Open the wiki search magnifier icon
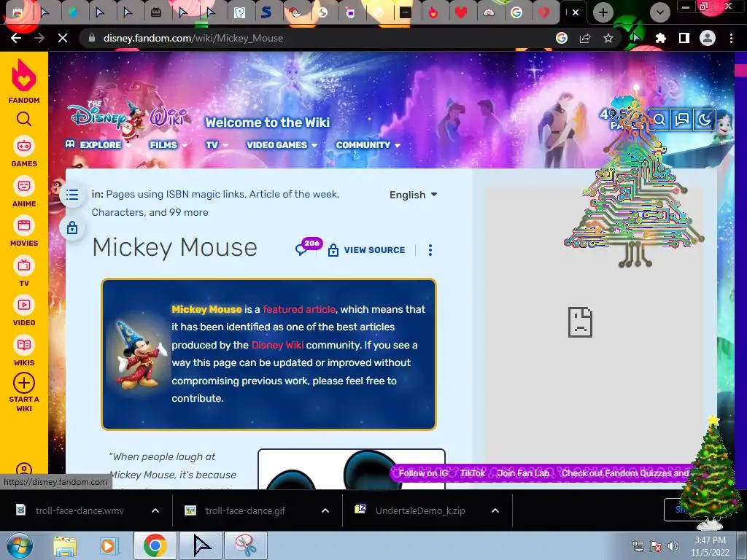 coord(659,120)
